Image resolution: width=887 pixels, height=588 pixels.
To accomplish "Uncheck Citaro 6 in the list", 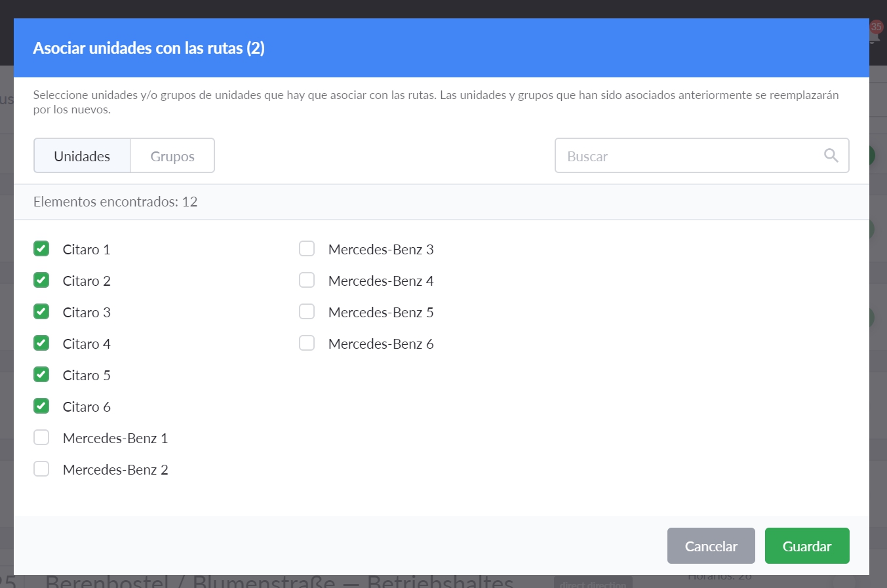I will point(41,406).
